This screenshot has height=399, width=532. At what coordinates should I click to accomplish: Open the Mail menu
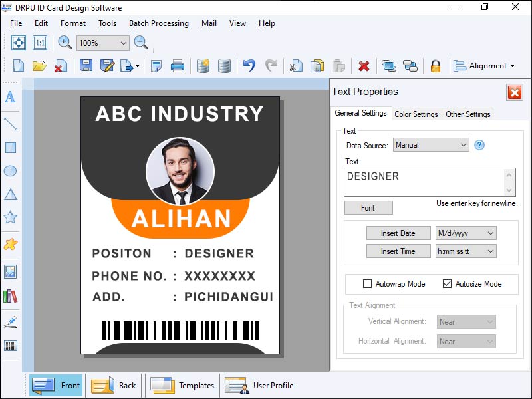point(209,23)
